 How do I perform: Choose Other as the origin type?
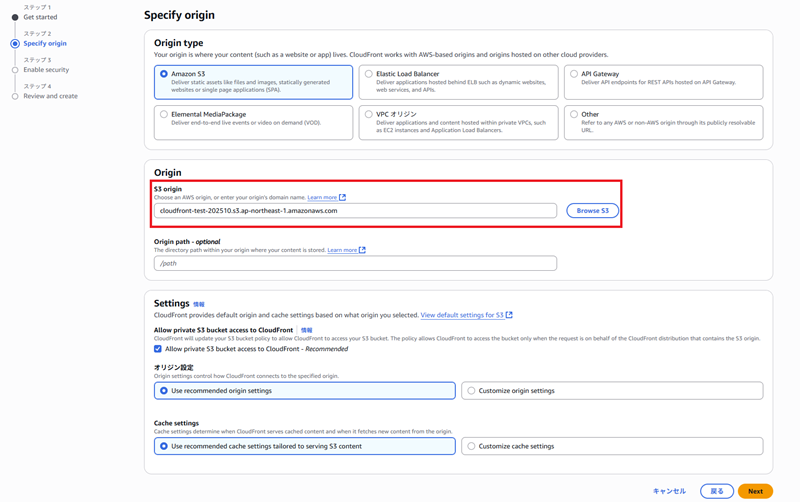574,114
